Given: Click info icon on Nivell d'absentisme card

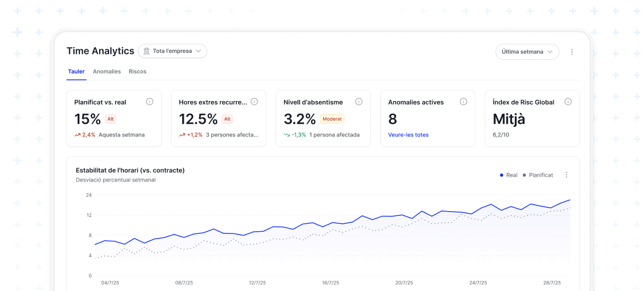Looking at the screenshot, I should click(359, 102).
